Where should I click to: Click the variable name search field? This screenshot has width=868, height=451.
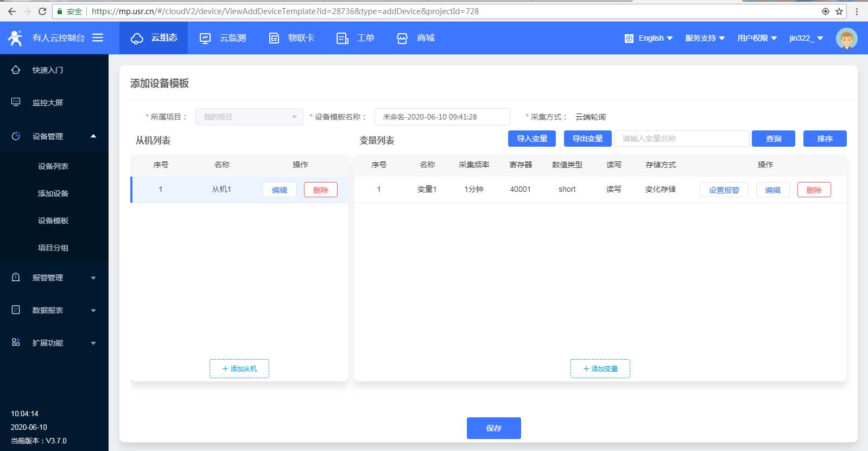click(681, 139)
